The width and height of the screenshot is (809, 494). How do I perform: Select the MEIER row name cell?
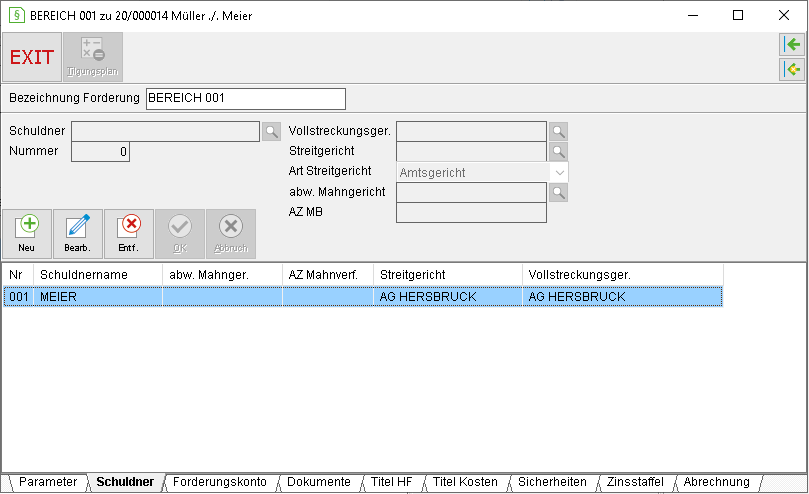tap(98, 297)
